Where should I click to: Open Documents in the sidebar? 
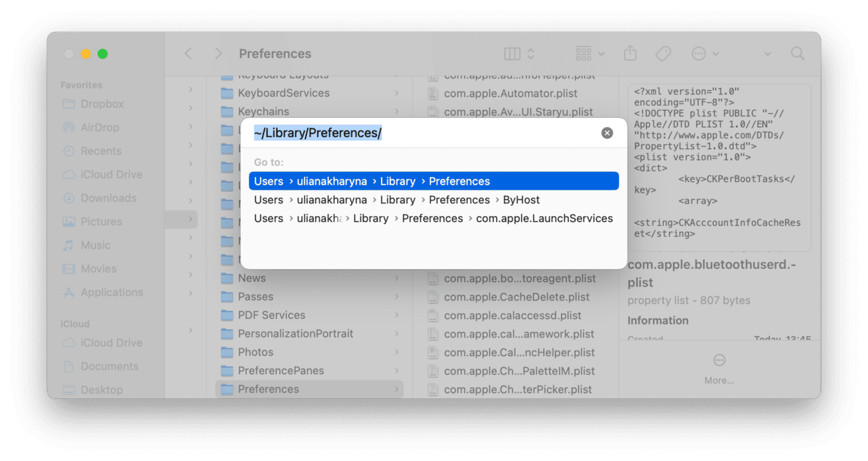click(x=100, y=366)
